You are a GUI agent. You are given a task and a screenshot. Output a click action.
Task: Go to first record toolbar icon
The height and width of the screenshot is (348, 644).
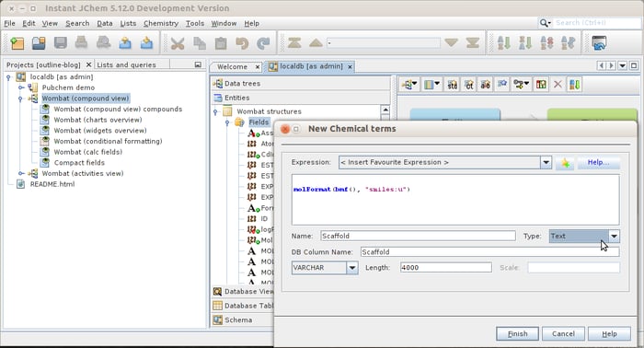tap(294, 42)
